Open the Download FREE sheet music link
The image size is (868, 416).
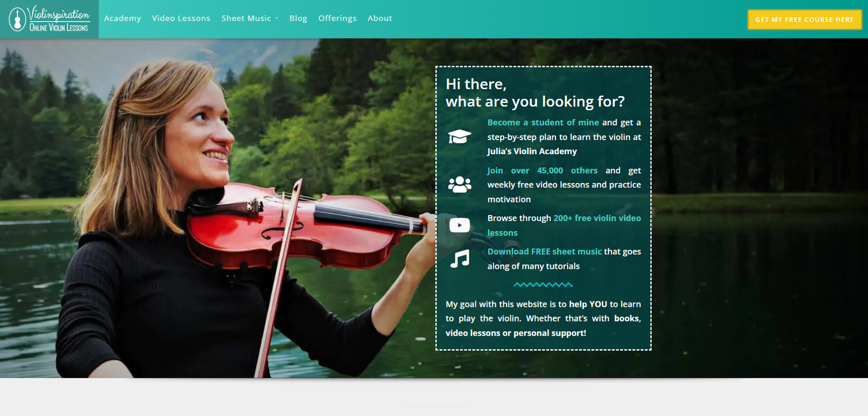click(544, 251)
